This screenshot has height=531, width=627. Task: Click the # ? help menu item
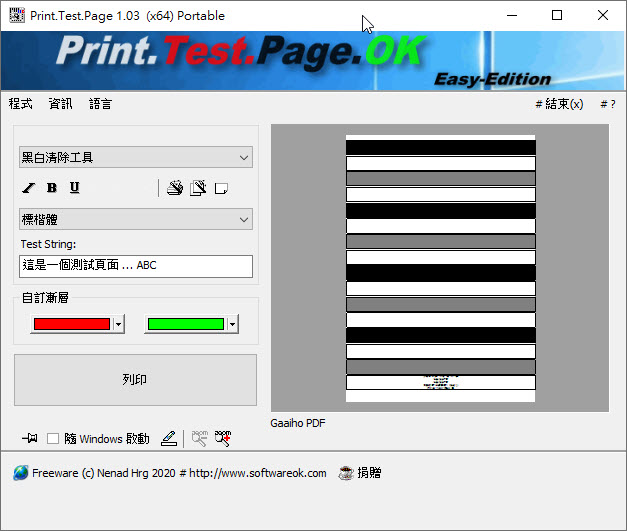click(x=608, y=104)
